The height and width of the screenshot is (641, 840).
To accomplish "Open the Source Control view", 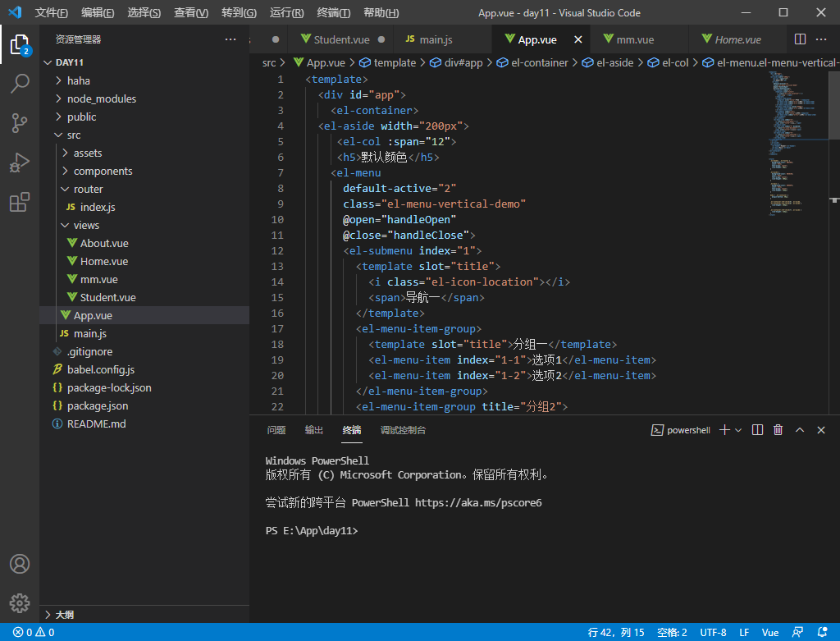I will [x=20, y=122].
